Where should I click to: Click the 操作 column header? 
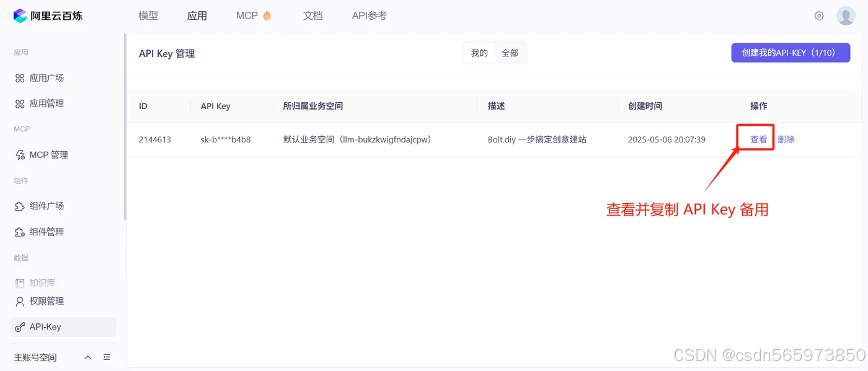759,106
